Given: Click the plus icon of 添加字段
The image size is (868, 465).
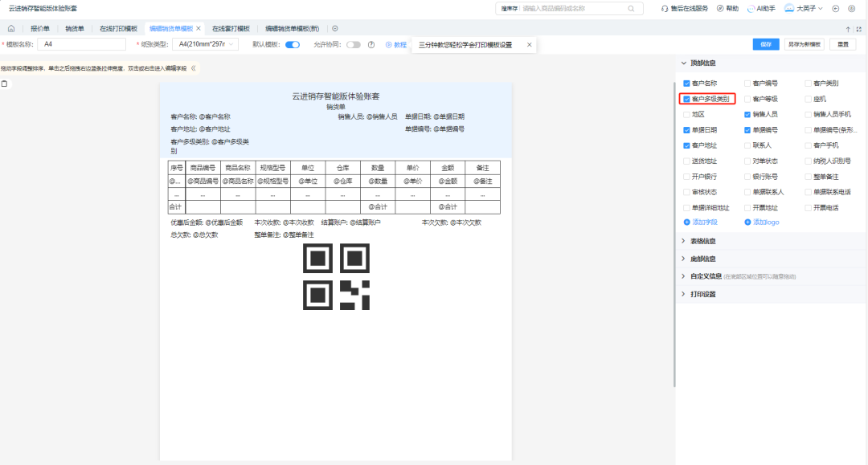Looking at the screenshot, I should [x=686, y=222].
